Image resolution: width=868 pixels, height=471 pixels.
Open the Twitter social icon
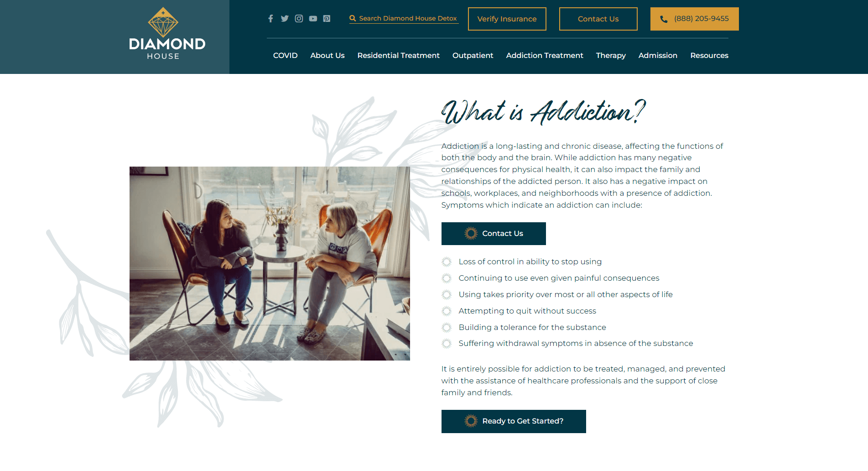click(285, 19)
